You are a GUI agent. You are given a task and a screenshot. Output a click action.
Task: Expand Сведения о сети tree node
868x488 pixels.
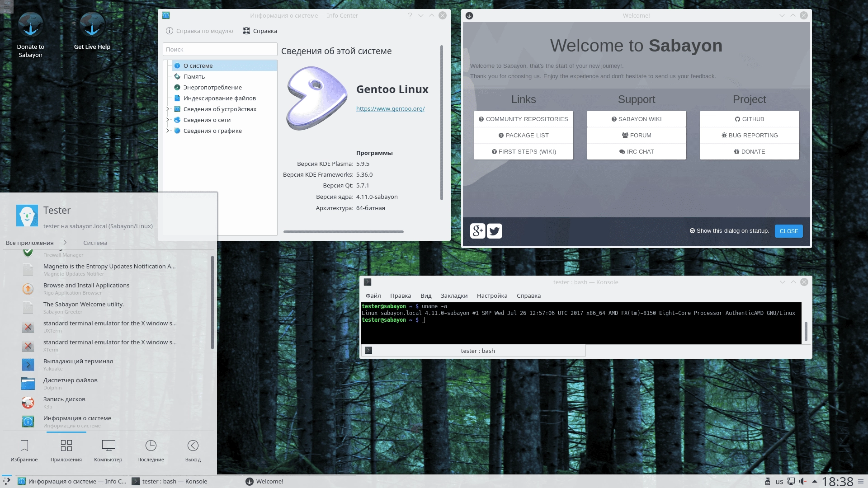pos(168,120)
